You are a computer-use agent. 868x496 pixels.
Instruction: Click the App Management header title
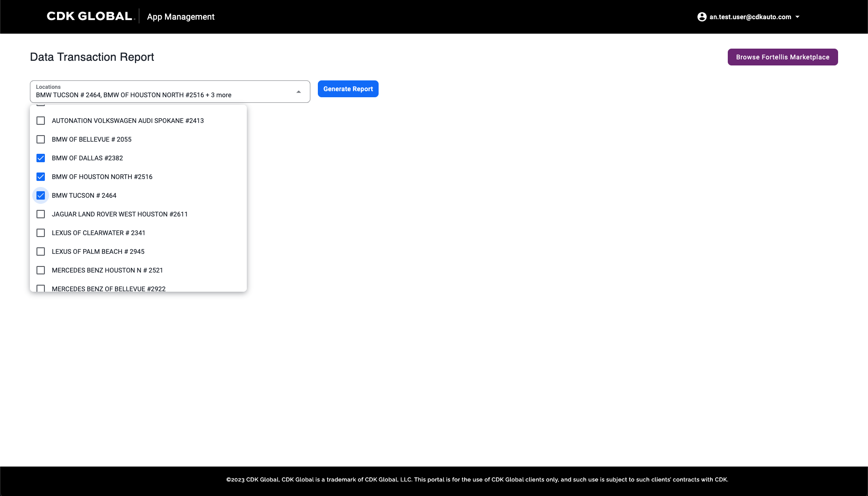(x=181, y=17)
